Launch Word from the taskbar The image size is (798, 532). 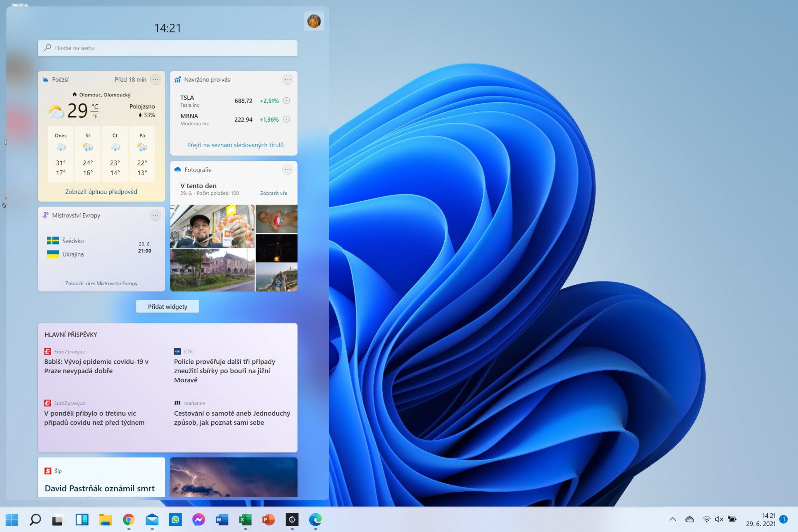[x=222, y=520]
